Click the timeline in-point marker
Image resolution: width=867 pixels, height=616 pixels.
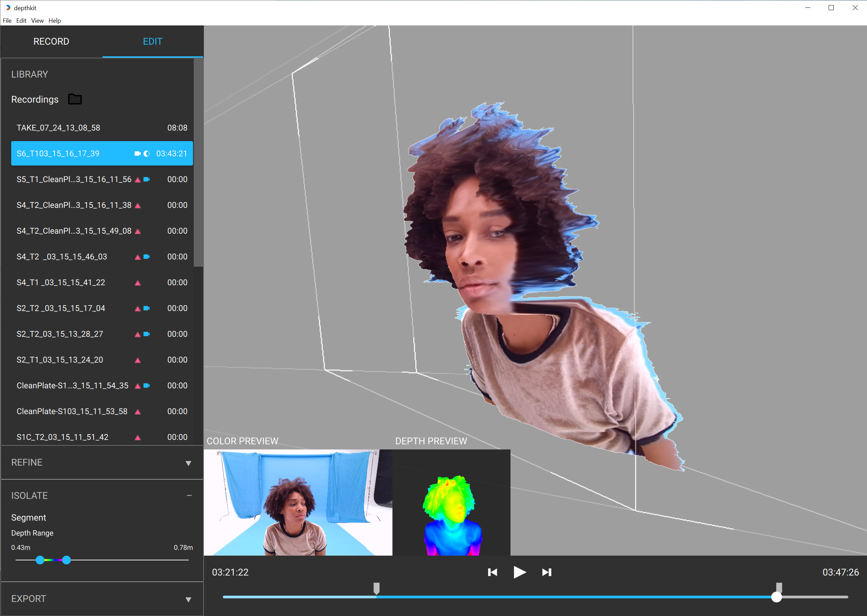(376, 588)
